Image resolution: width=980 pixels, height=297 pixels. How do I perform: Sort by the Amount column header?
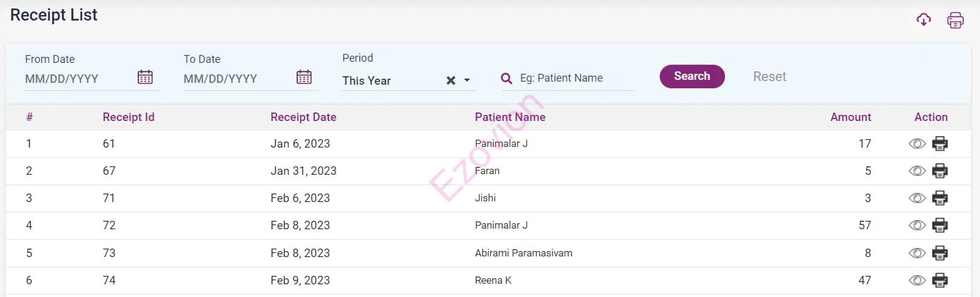coord(850,117)
